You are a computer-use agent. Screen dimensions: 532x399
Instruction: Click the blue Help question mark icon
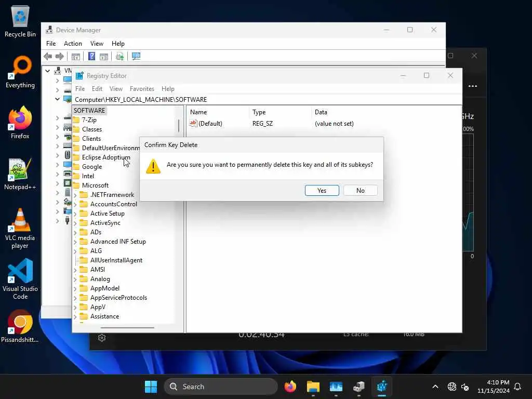(x=91, y=56)
